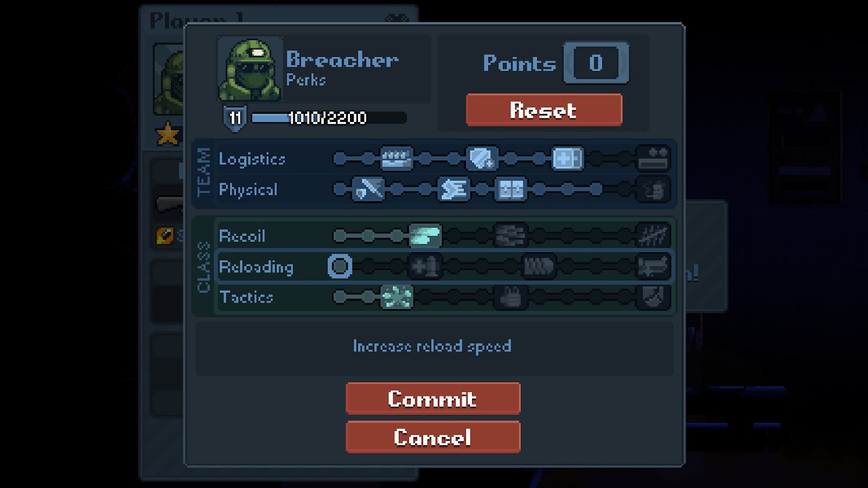
Task: Toggle the first node in Tactics row
Action: pos(340,297)
